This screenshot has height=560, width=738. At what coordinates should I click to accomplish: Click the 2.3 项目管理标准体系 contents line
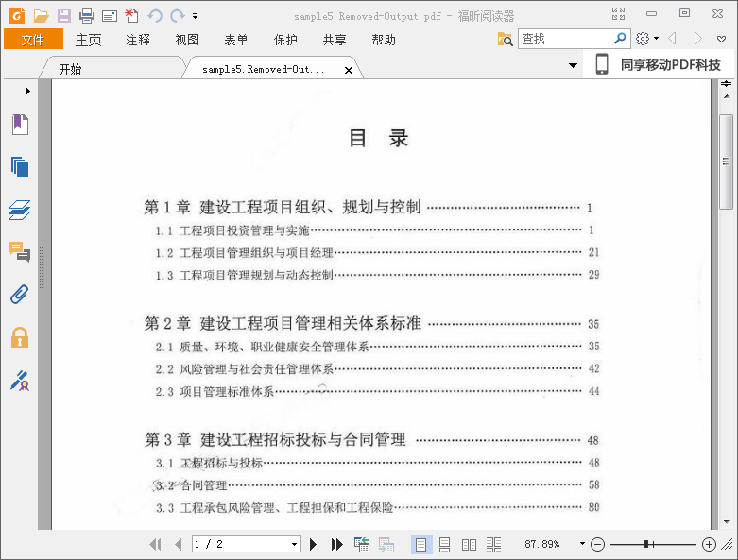(377, 391)
